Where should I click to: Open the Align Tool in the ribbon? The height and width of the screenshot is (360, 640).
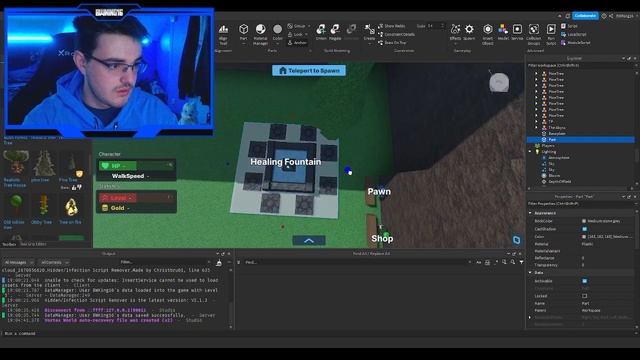click(223, 34)
